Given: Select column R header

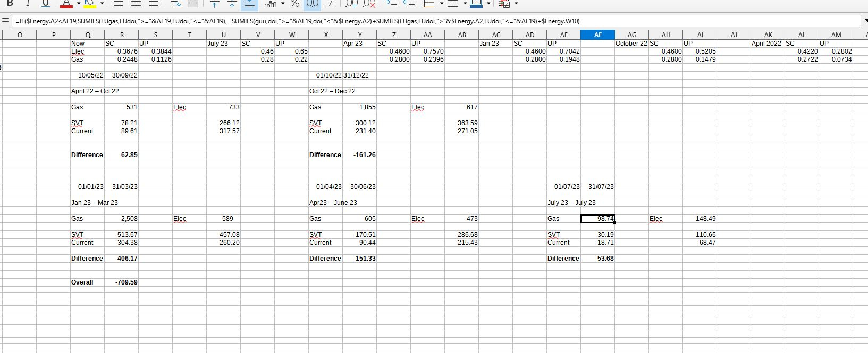Looking at the screenshot, I should (122, 35).
